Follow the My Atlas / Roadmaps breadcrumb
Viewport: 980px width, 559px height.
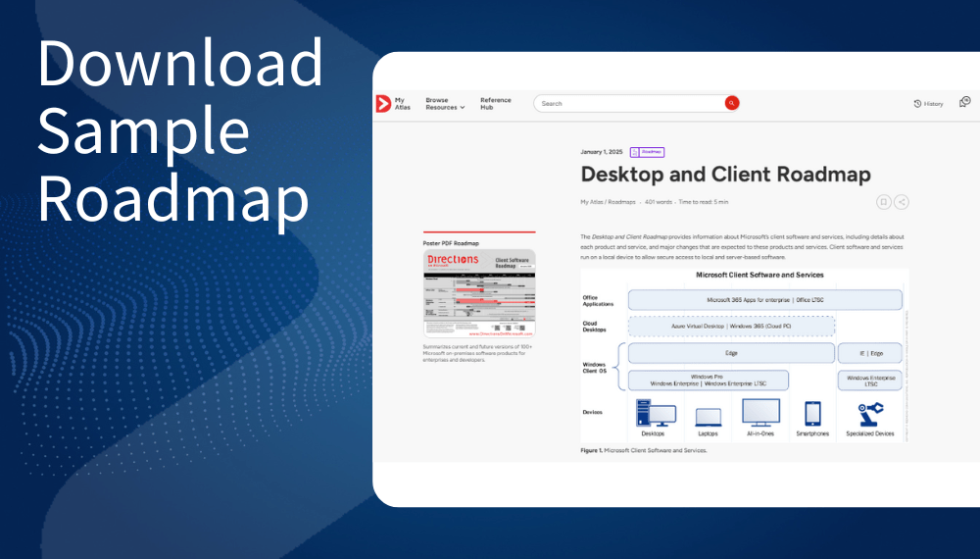[x=608, y=202]
